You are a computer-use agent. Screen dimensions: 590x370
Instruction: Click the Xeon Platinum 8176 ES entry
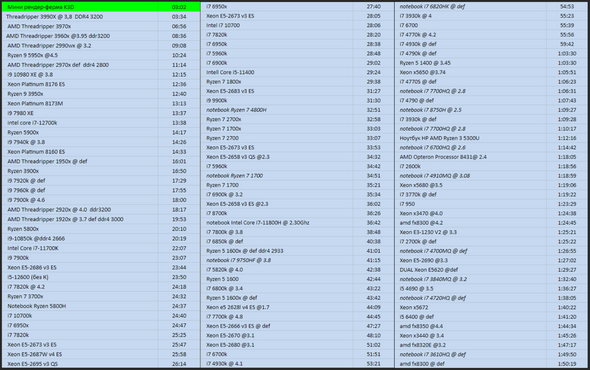click(x=80, y=84)
